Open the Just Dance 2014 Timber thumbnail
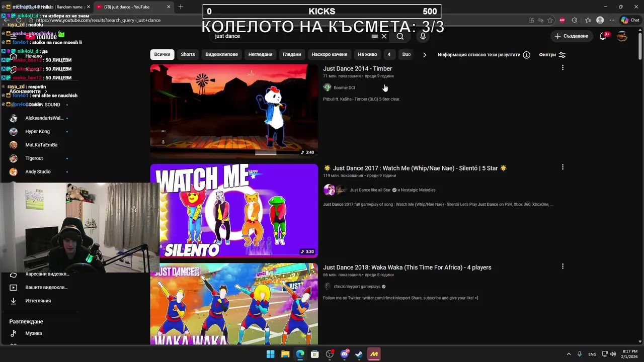 pyautogui.click(x=234, y=111)
